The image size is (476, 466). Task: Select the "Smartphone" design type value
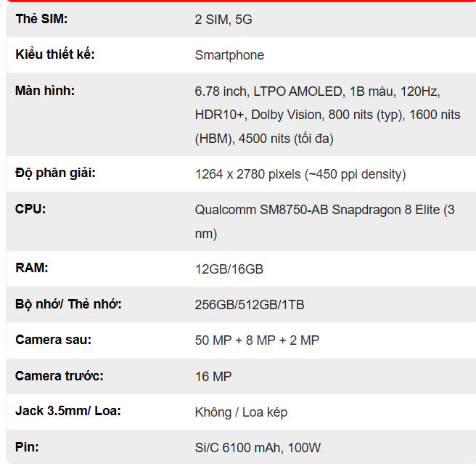229,55
